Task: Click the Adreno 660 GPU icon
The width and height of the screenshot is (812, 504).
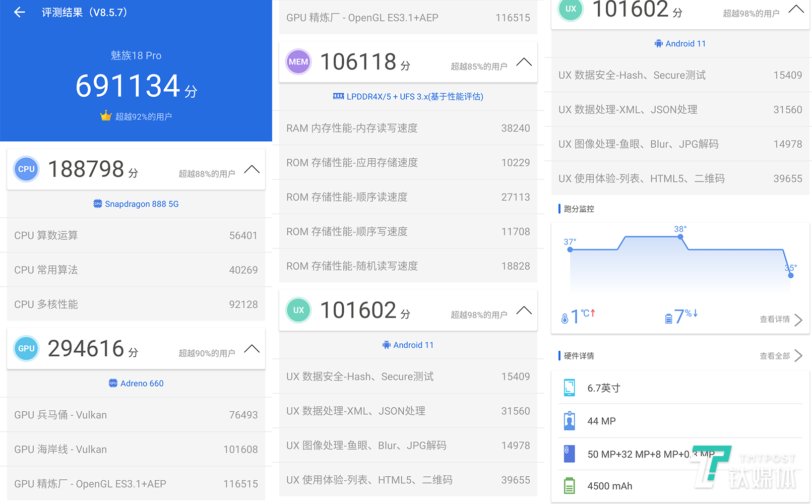Action: pos(112,383)
